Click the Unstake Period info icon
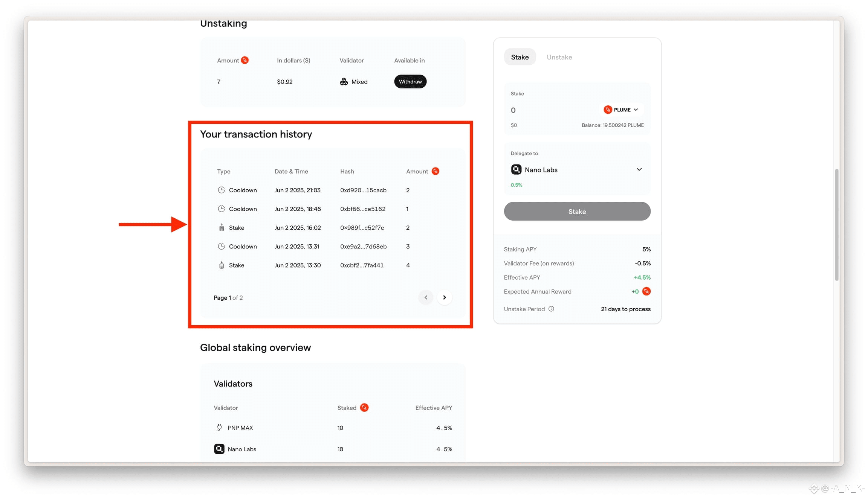Image resolution: width=868 pixels, height=498 pixels. click(x=551, y=309)
